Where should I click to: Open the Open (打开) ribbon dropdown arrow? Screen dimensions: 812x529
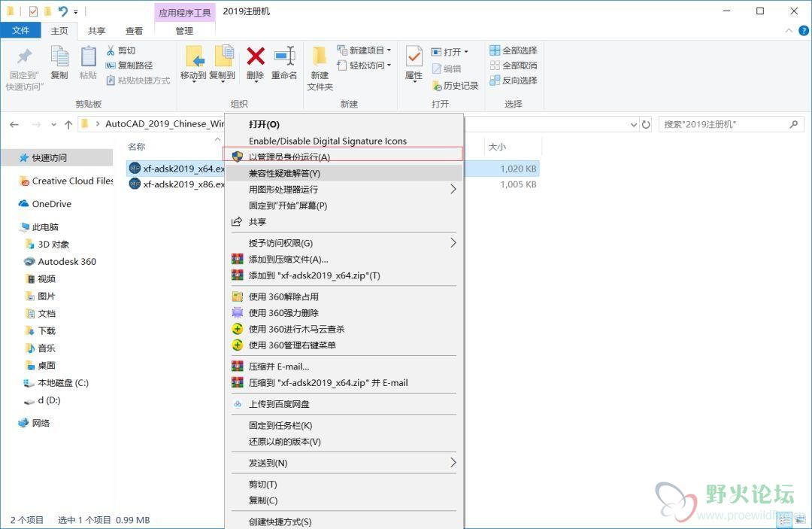tap(466, 52)
